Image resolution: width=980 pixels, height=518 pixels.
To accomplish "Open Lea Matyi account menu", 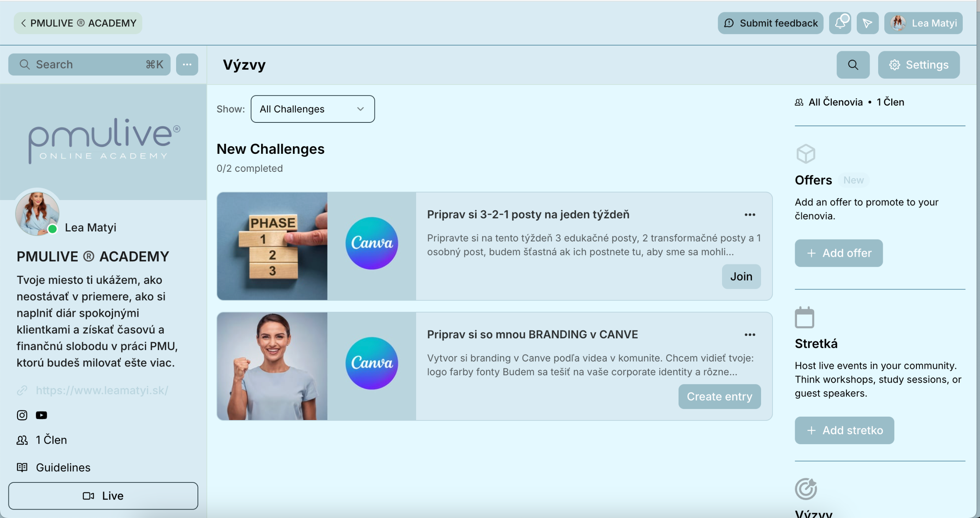I will pos(923,23).
